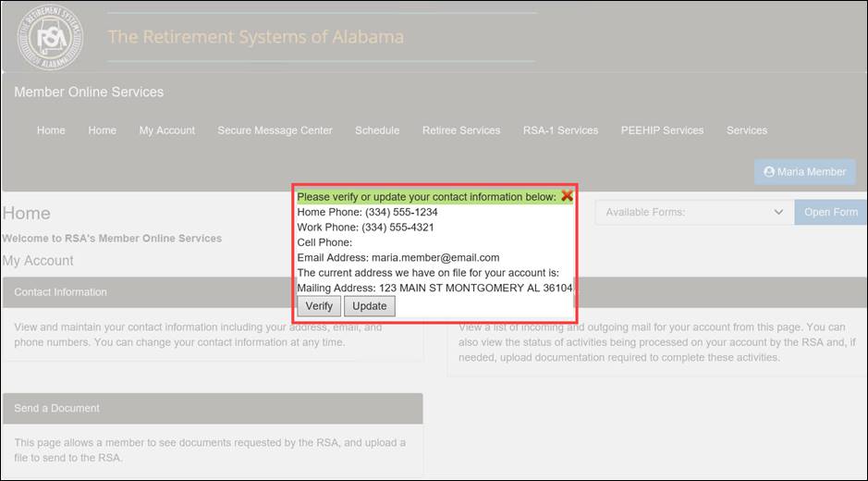The image size is (868, 481).
Task: Click the large Home page heading
Action: coord(26,214)
